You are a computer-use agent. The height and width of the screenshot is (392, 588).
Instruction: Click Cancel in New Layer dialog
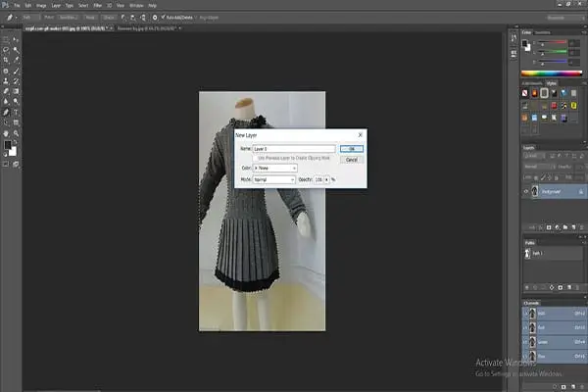[352, 160]
